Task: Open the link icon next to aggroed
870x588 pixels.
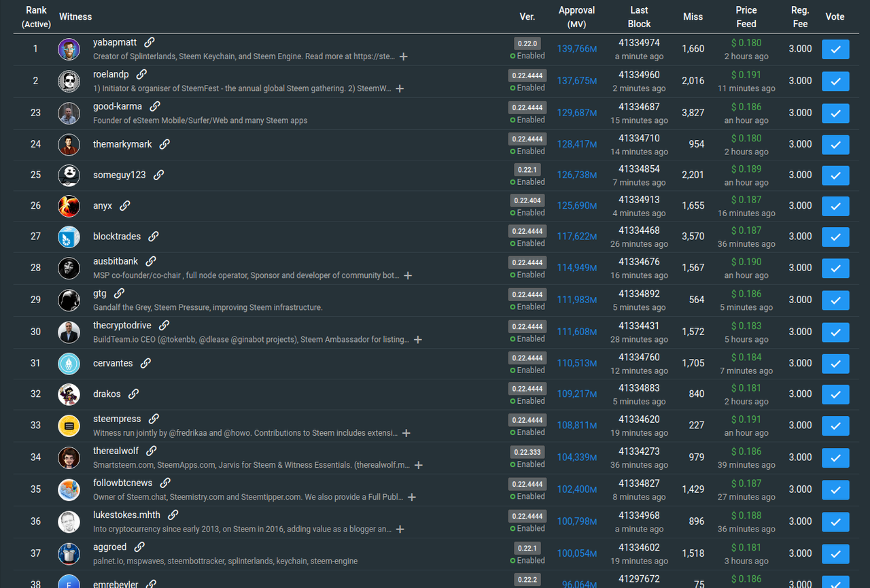Action: click(139, 547)
